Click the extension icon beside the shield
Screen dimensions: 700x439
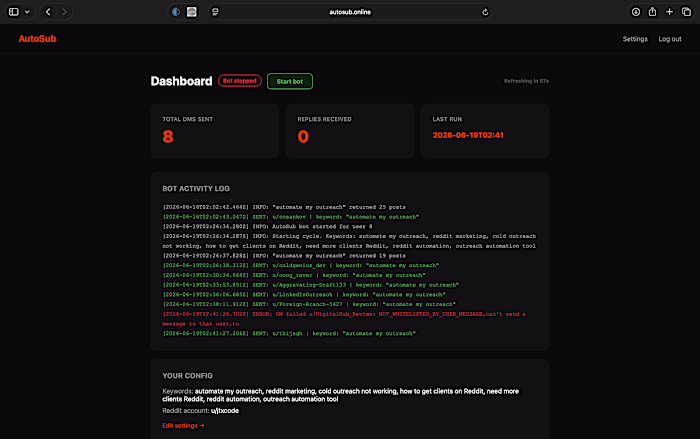(x=192, y=12)
